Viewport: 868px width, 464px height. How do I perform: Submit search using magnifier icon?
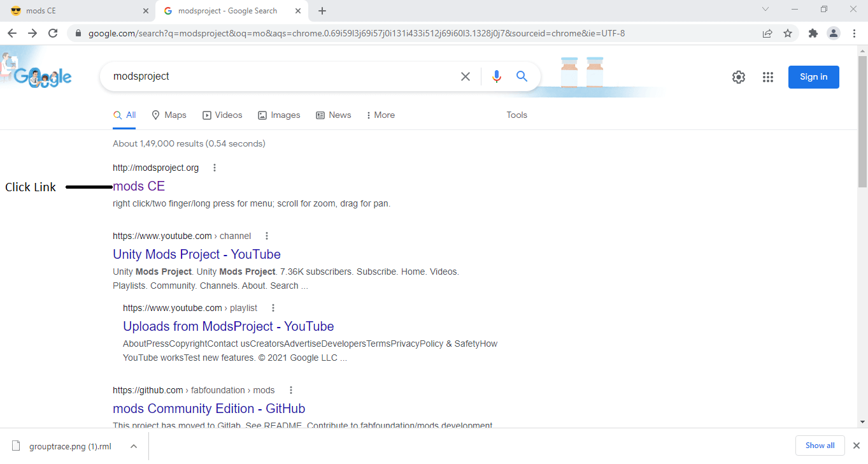tap(522, 76)
